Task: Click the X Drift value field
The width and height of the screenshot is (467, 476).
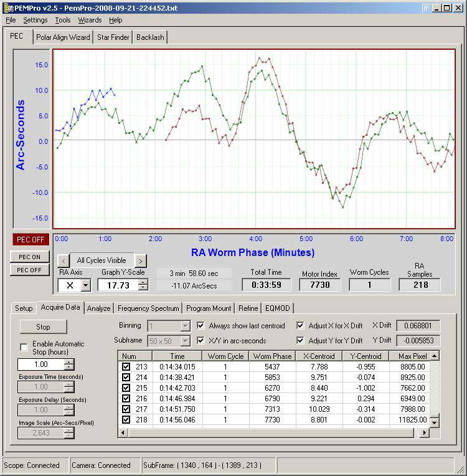Action: pos(418,326)
